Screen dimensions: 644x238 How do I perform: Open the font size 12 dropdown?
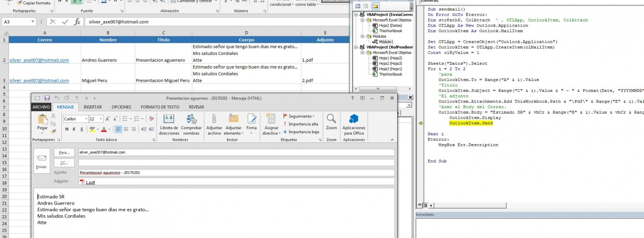coord(101,119)
